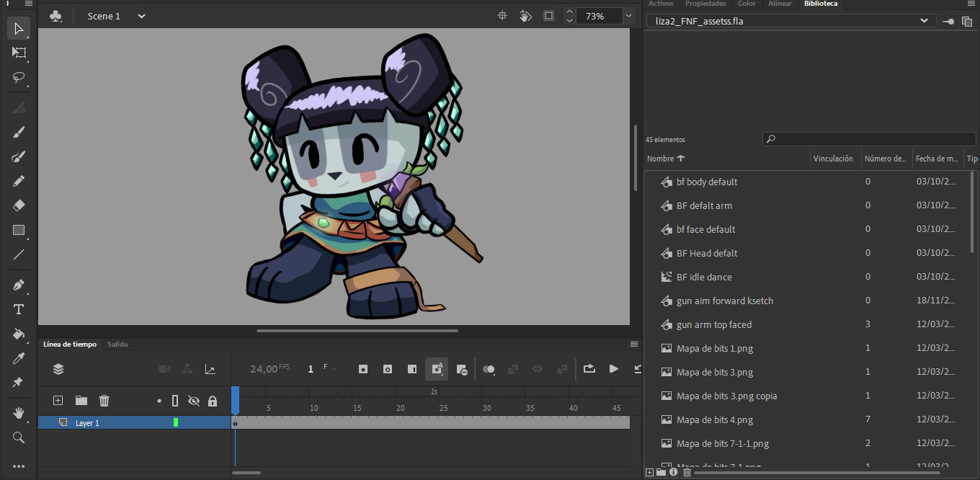The width and height of the screenshot is (980, 480).
Task: Select the Lasso tool
Action: point(19,77)
